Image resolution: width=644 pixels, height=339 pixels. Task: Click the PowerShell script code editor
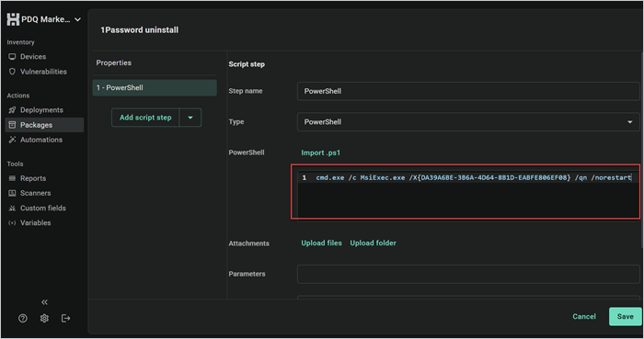point(468,194)
